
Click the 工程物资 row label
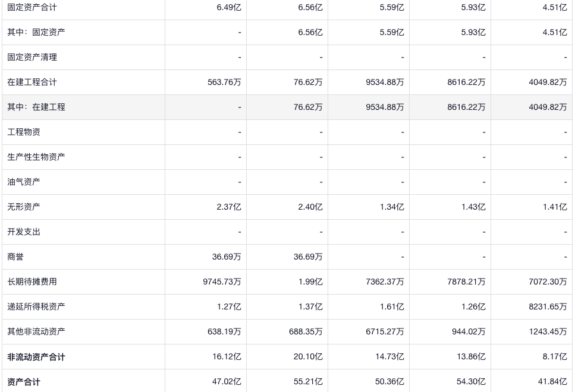(x=24, y=132)
